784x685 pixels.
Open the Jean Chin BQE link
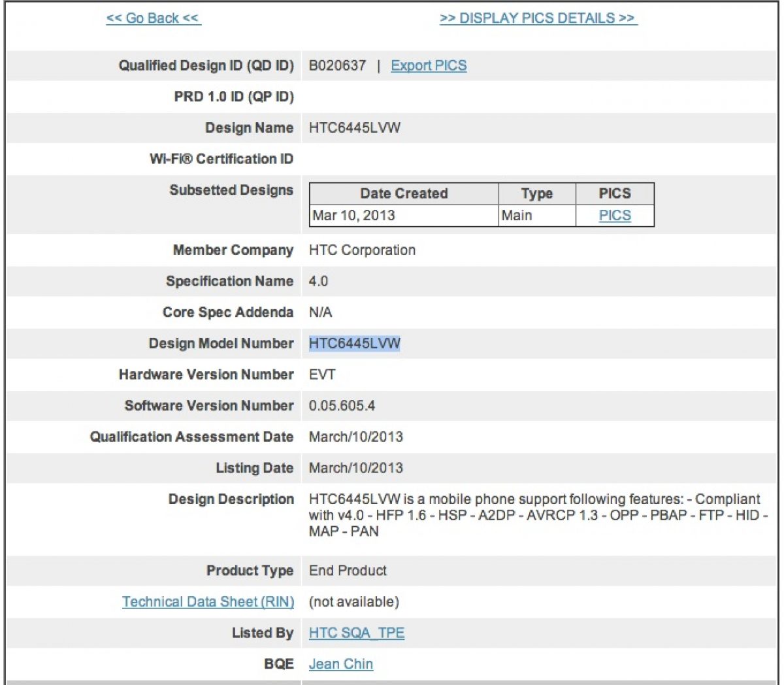(340, 664)
